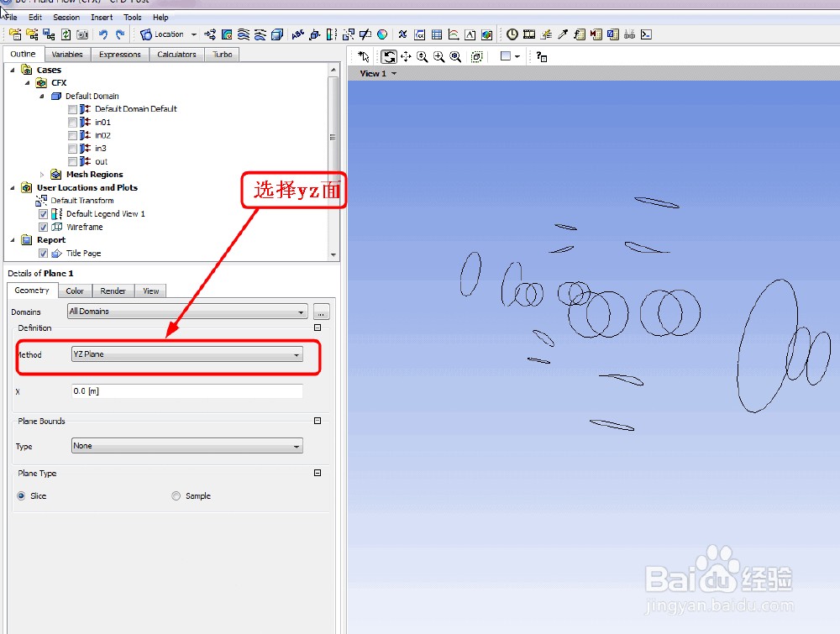Toggle the Default Domain Default checkbox
This screenshot has width=840, height=634.
(73, 109)
